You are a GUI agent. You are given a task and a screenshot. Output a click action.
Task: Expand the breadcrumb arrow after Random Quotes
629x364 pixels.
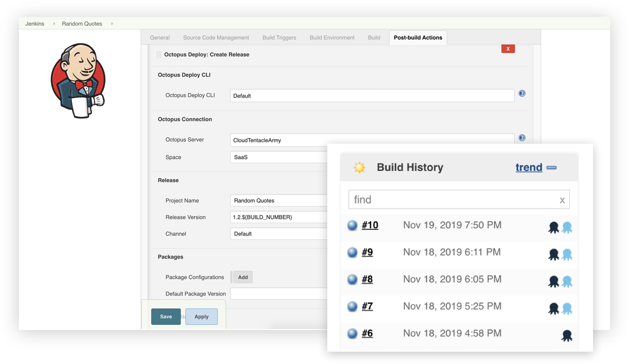112,24
